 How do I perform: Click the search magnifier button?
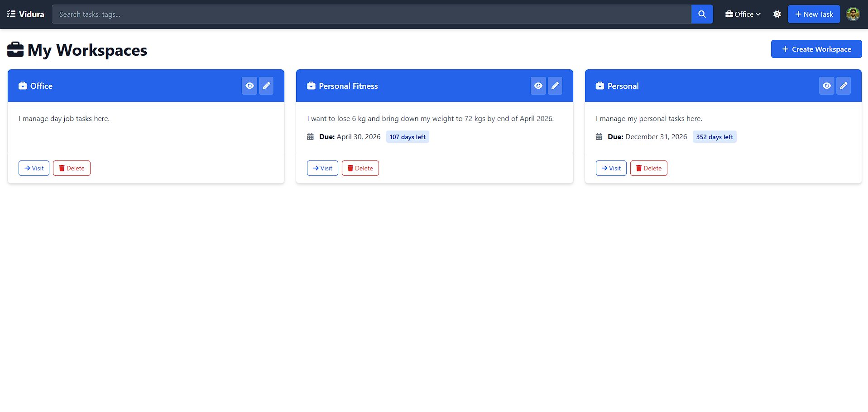pyautogui.click(x=702, y=14)
